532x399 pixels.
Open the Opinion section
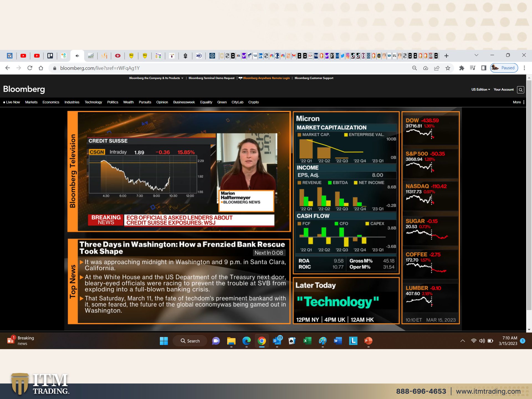[162, 102]
